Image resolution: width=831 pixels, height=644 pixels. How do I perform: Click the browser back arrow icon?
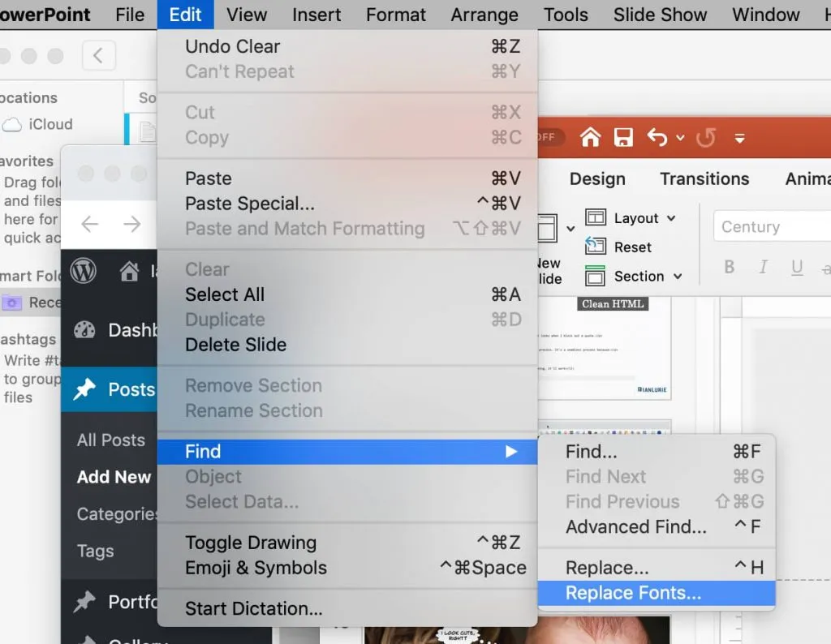pos(89,225)
